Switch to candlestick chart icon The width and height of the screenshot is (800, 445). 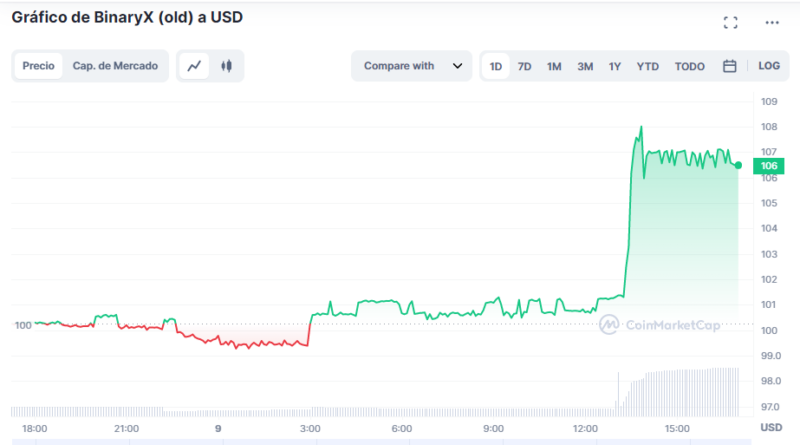click(x=226, y=66)
